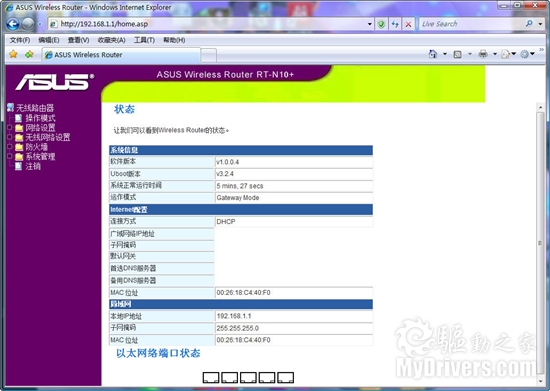Viewport: 550px width, 391px height.
Task: Open the 帮助(H) menu
Action: pyautogui.click(x=174, y=40)
